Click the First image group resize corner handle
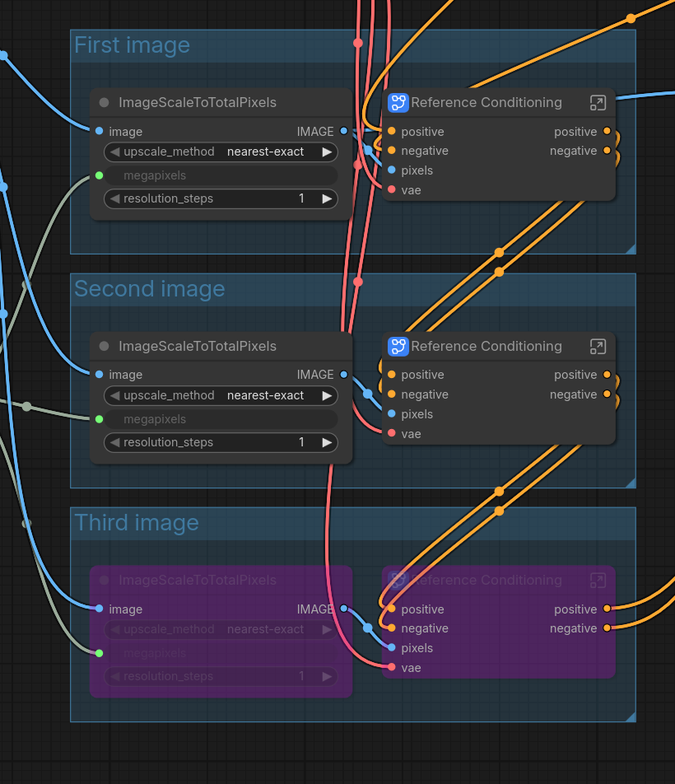This screenshot has height=784, width=675. point(631,249)
